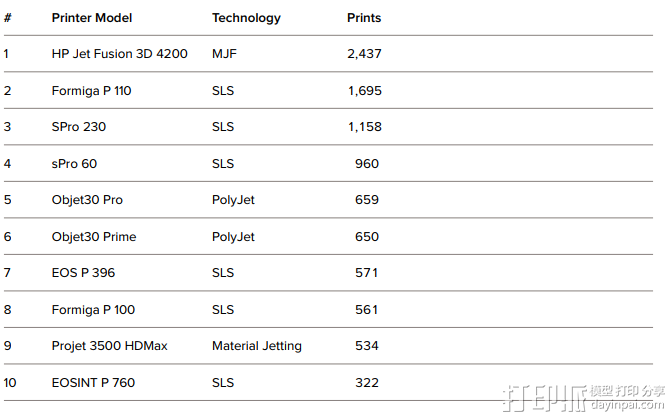Select the HP Jet Fusion 3D 4200 entry
665x412 pixels.
click(119, 54)
